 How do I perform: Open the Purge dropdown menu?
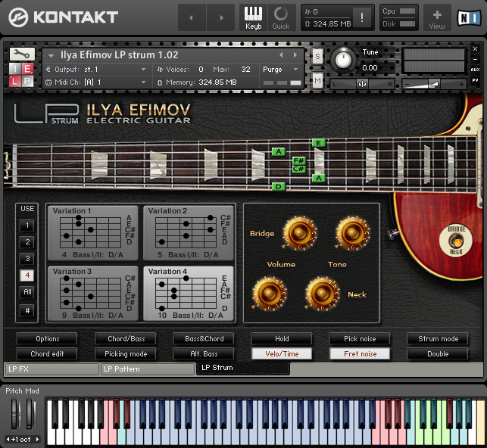click(280, 69)
